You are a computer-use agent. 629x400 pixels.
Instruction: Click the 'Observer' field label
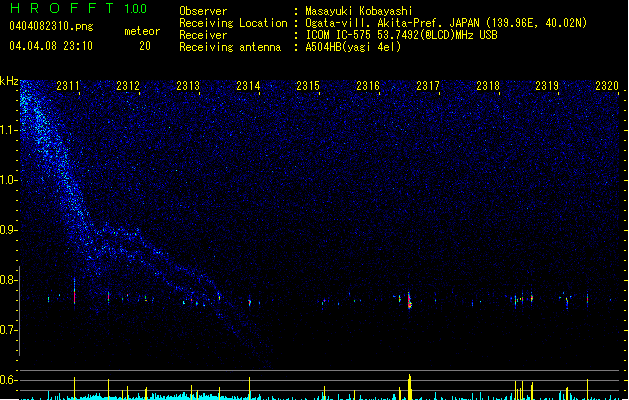pos(203,11)
